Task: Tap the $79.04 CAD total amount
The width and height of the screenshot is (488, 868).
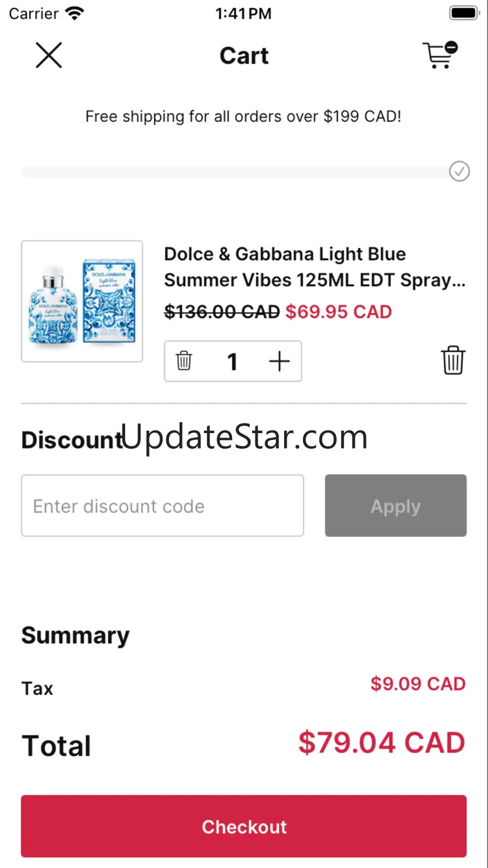Action: (381, 743)
